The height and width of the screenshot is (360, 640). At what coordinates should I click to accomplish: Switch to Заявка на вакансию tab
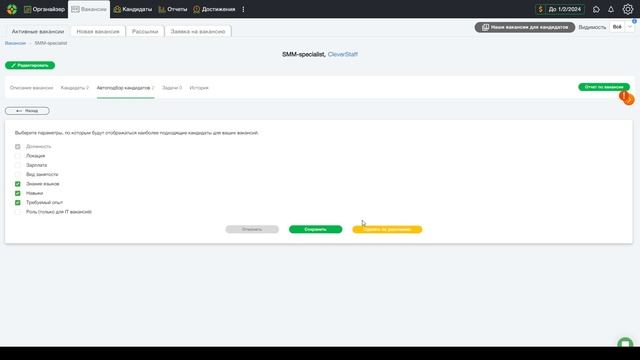pos(198,31)
